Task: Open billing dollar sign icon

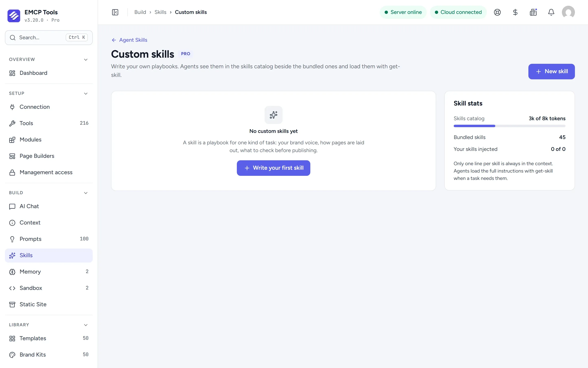Action: [515, 12]
